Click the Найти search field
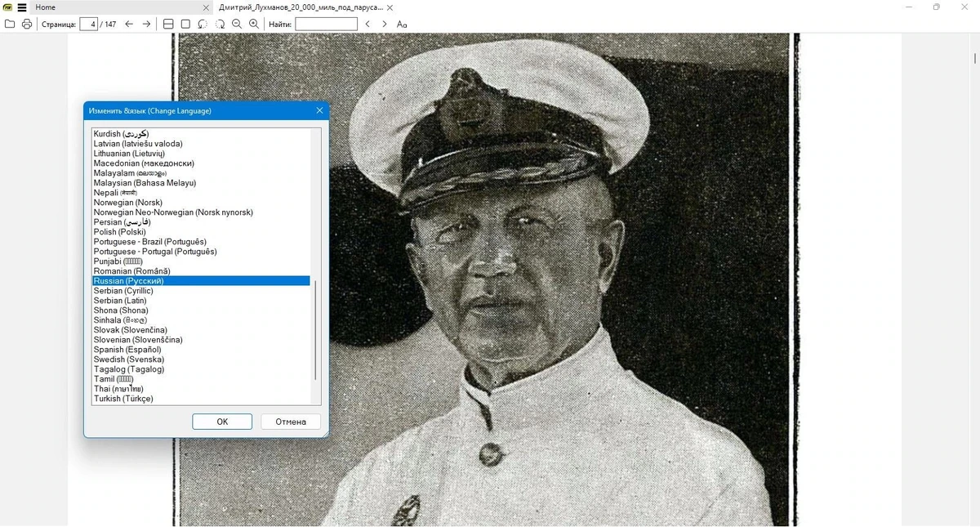 click(x=326, y=25)
